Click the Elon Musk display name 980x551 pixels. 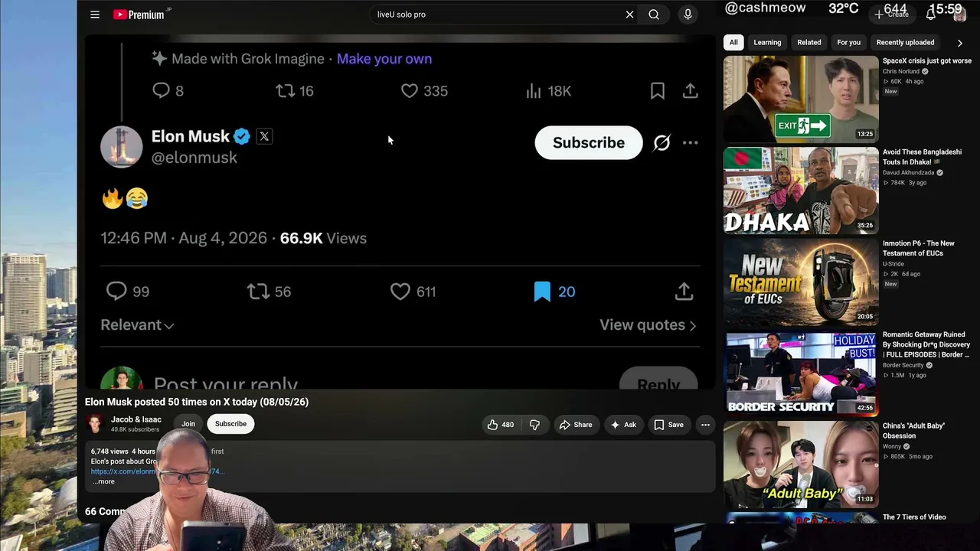[191, 136]
